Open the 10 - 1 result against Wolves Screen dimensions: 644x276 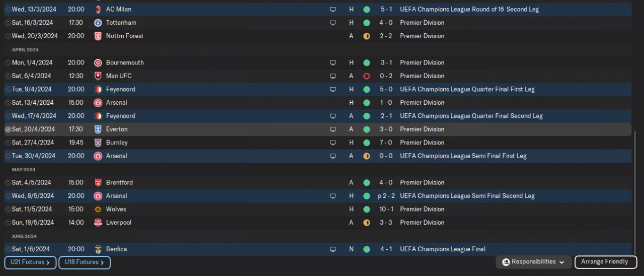[386, 210]
